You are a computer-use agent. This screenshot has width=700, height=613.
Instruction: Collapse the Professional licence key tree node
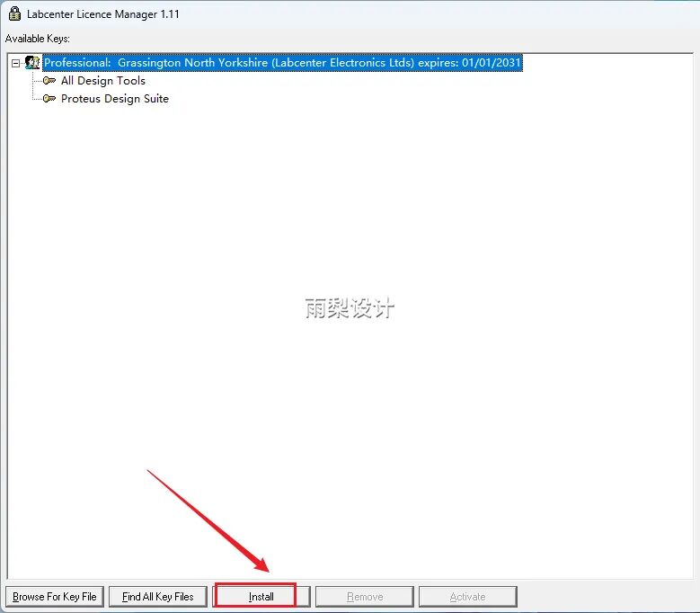pos(15,63)
